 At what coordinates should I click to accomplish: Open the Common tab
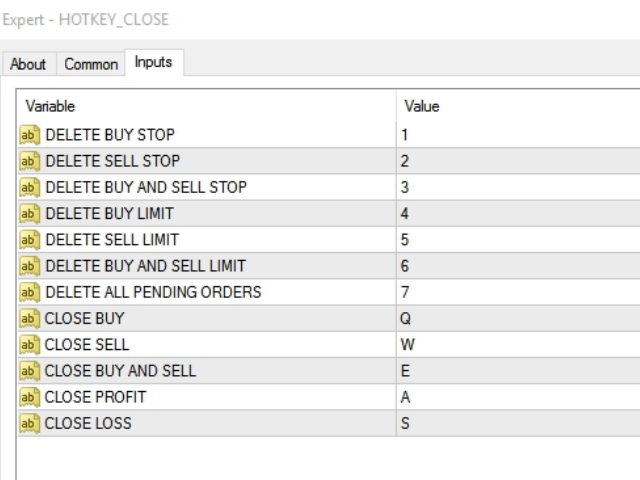coord(91,64)
